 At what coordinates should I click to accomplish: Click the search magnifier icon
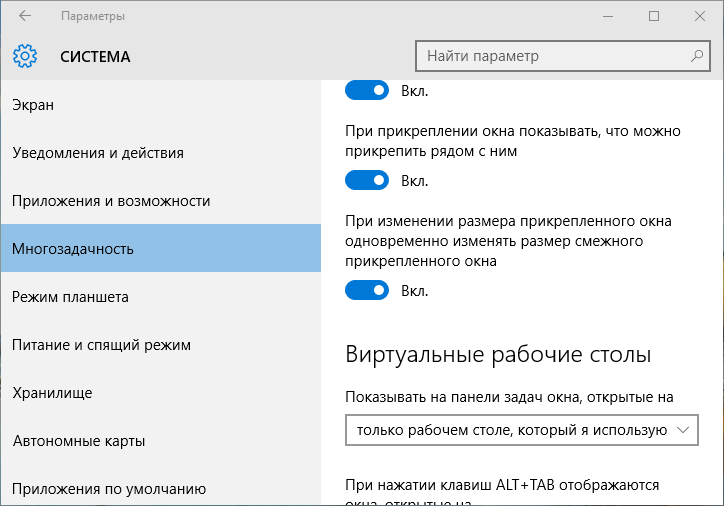697,56
